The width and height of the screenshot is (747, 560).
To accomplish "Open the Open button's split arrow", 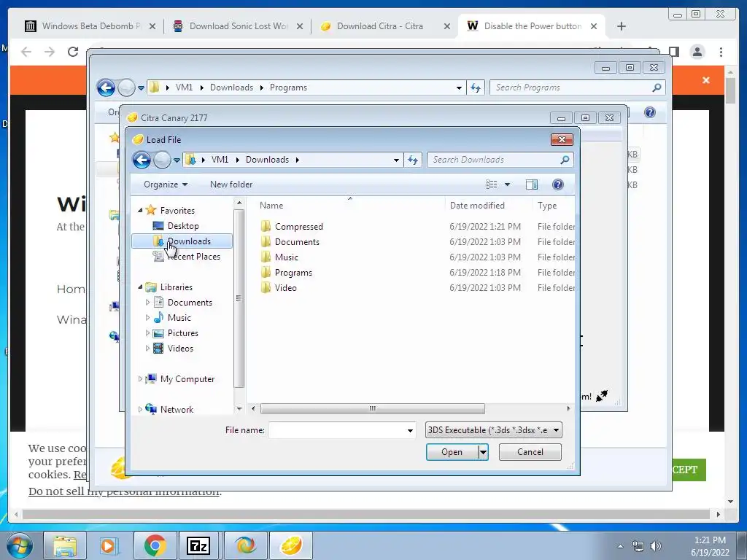I will point(483,452).
